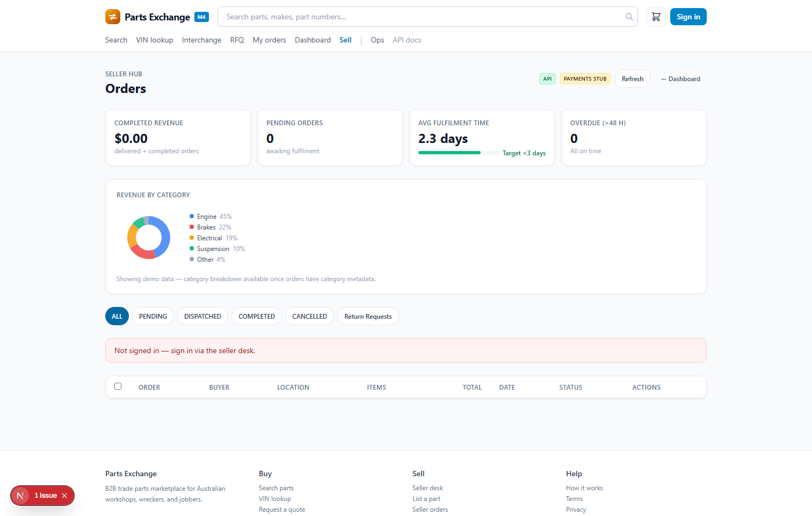This screenshot has width=812, height=516.
Task: Click the red Brakes legend dot
Action: [x=192, y=227]
